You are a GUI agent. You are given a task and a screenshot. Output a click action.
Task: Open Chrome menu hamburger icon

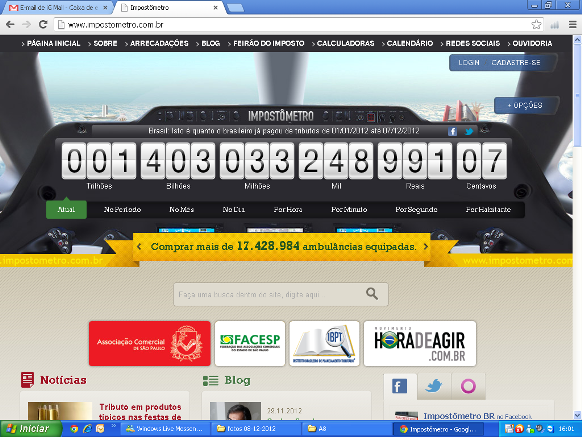pyautogui.click(x=573, y=25)
